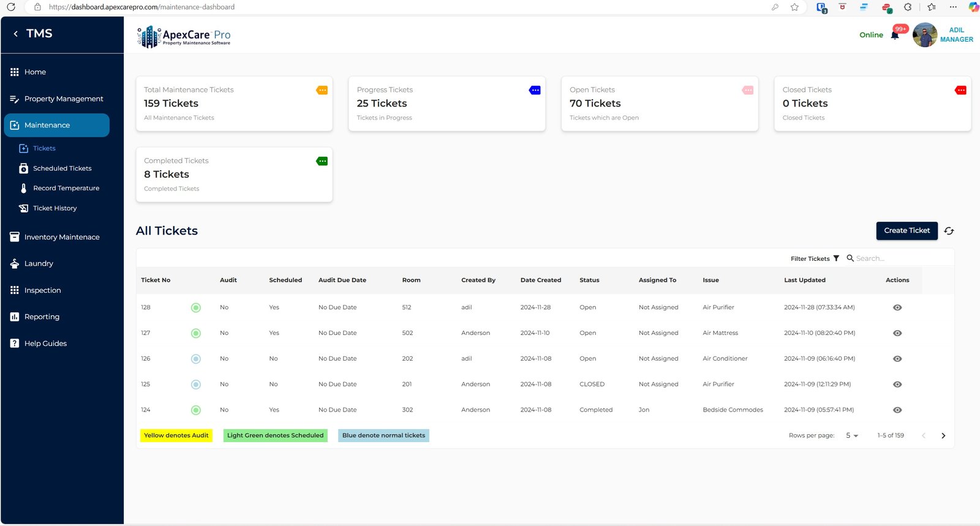View ticket 126 using its eye icon
Screen dimensions: 980x526
(897, 359)
